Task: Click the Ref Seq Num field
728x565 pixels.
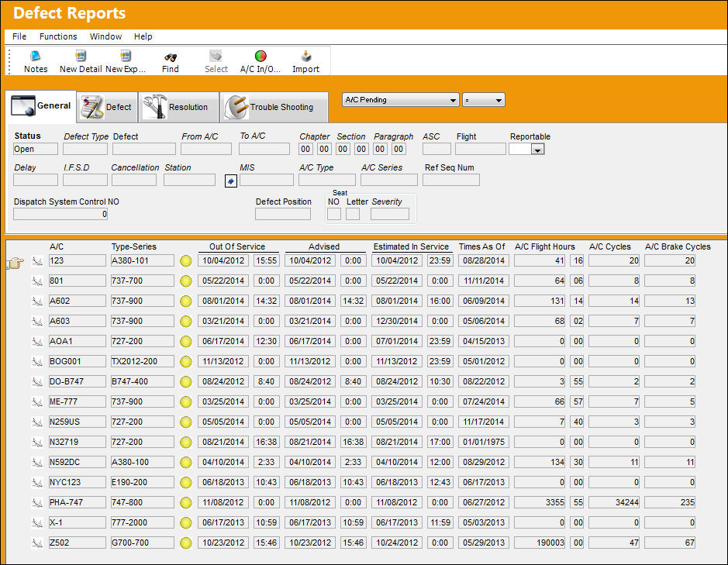Action: (x=450, y=180)
